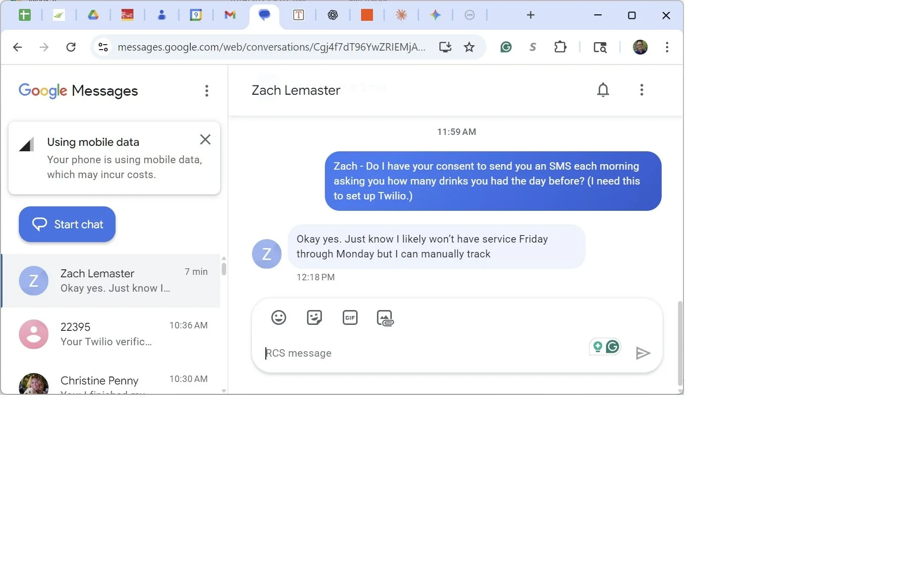Open conversation options menu for Zach Lemaster
This screenshot has height=564, width=924.
[x=642, y=90]
